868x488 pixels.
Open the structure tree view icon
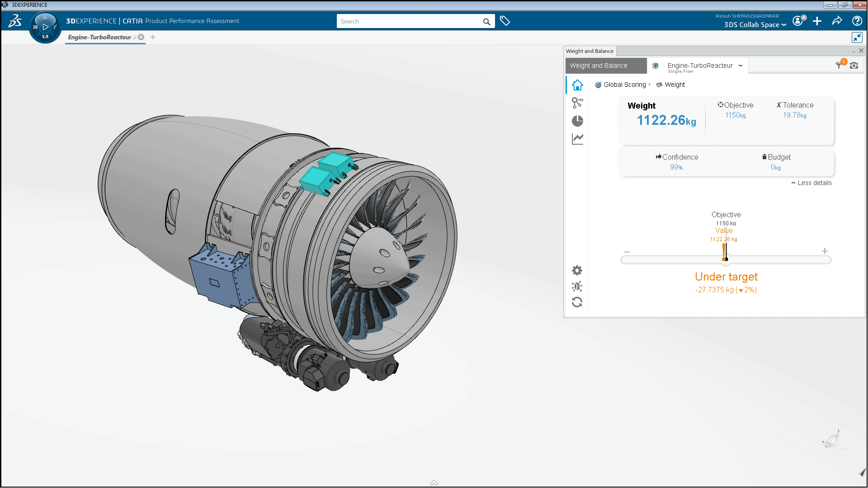(577, 103)
